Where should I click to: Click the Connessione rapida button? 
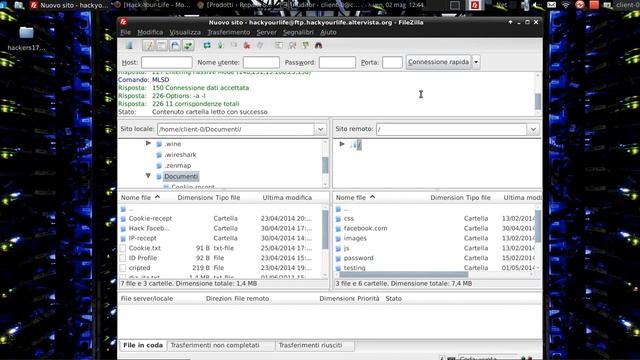tap(438, 62)
